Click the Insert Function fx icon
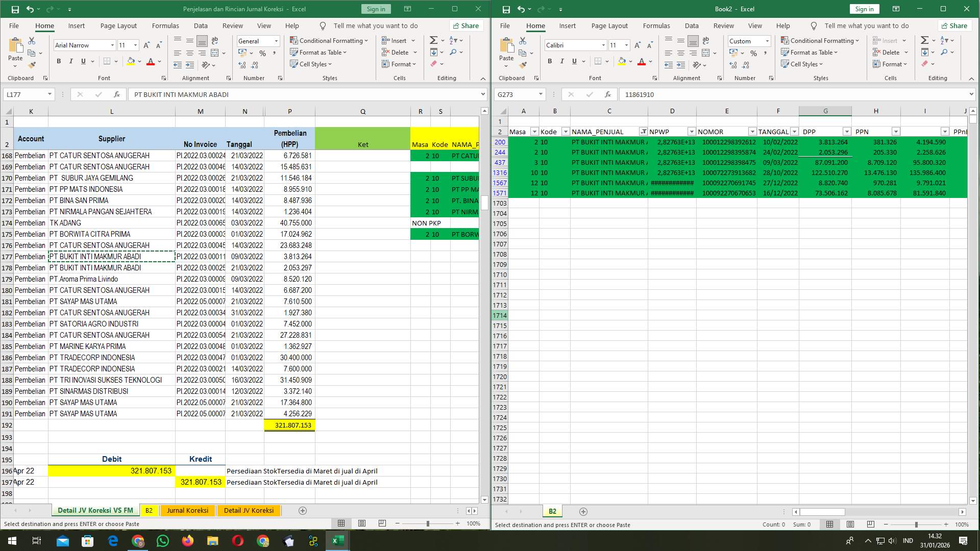Screen dimensions: 980x551 (x=116, y=94)
